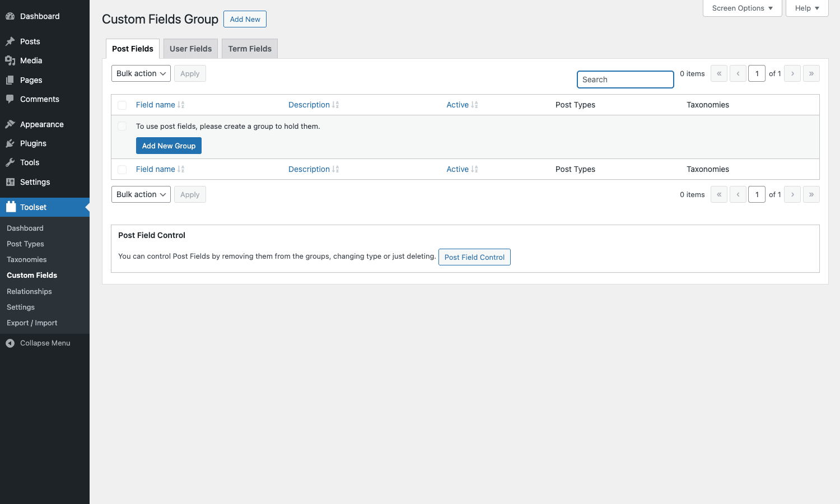The width and height of the screenshot is (840, 504).
Task: Click sort arrows beside bottom Description header
Action: [335, 169]
